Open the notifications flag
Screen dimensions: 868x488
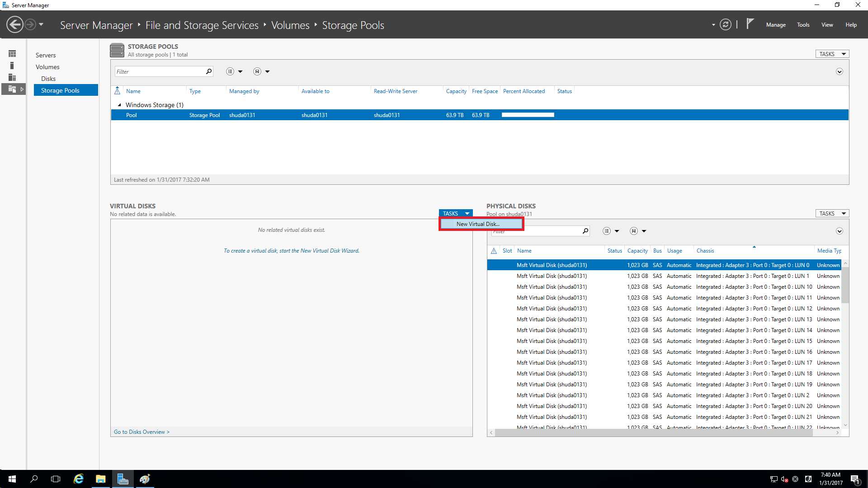[750, 24]
